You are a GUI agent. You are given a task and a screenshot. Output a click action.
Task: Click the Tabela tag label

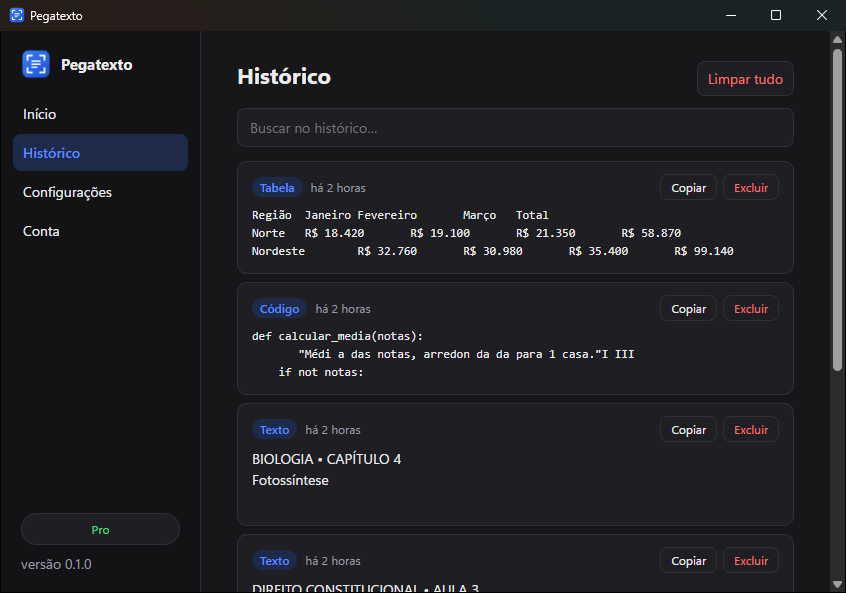[x=277, y=188]
